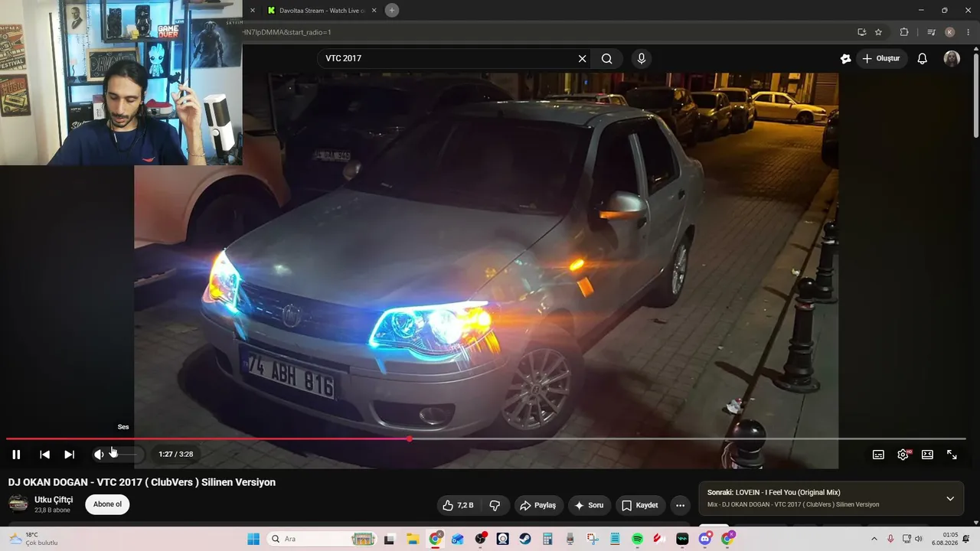Open more actions three-dot menu

tap(680, 505)
